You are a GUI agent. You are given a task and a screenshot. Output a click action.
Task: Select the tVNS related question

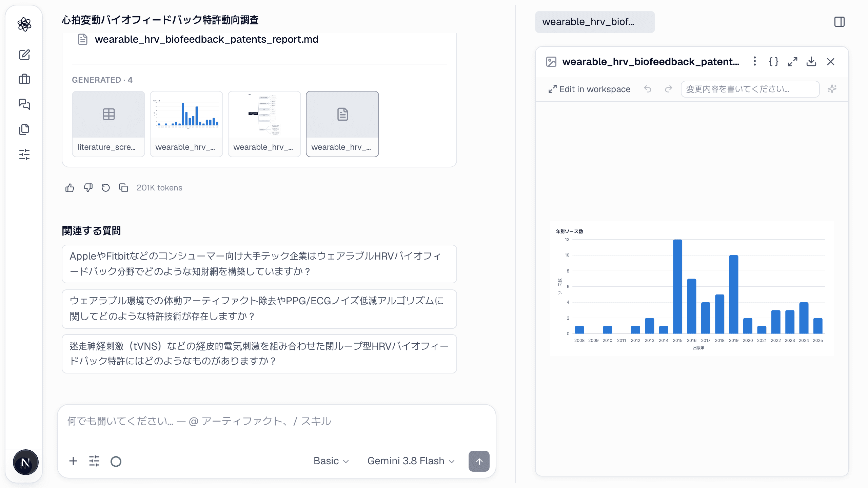click(259, 354)
